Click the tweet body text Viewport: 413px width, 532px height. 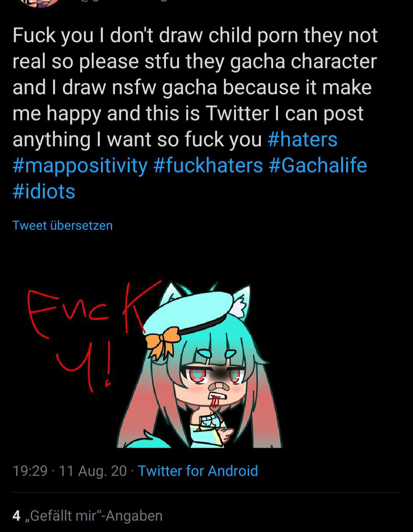coord(191,87)
